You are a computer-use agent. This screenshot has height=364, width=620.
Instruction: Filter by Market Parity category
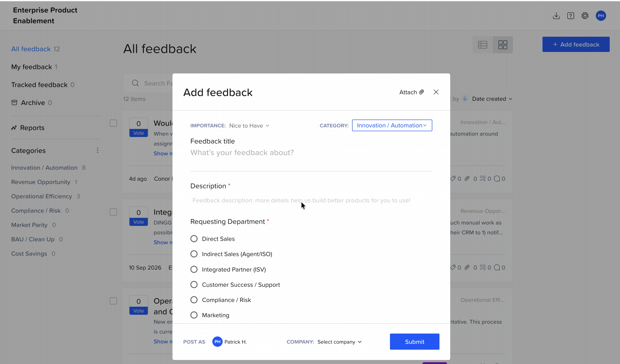pos(29,225)
